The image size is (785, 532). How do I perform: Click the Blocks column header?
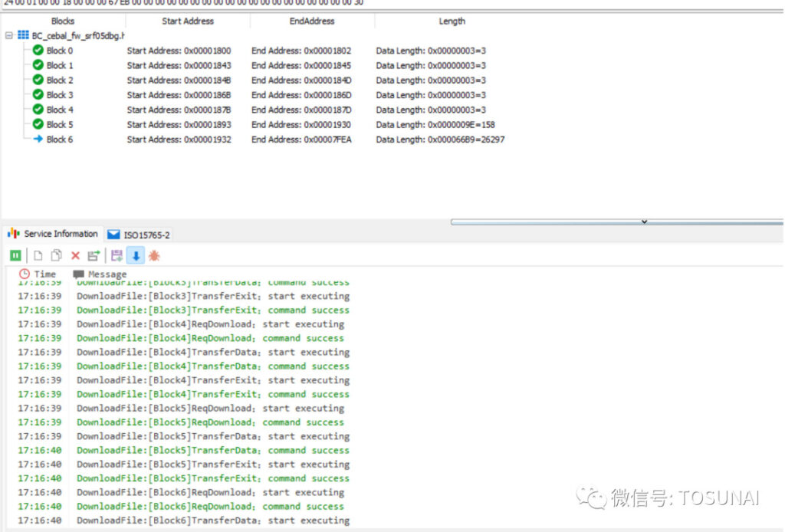(63, 21)
